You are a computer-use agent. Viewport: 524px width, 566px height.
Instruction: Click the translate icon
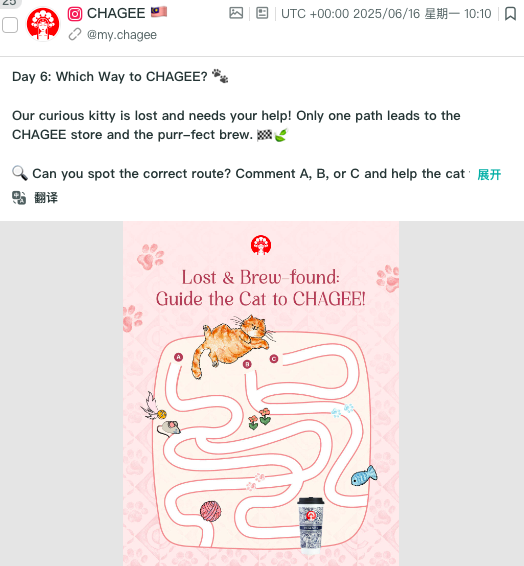tap(19, 198)
